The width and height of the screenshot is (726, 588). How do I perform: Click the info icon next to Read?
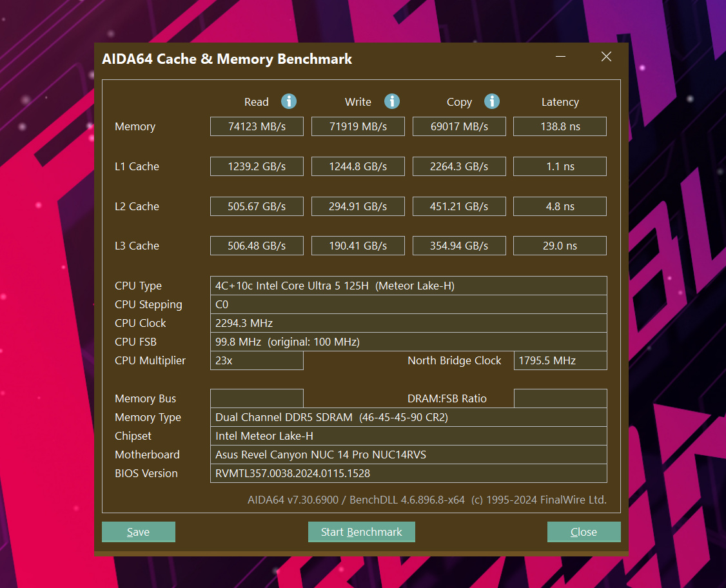289,101
